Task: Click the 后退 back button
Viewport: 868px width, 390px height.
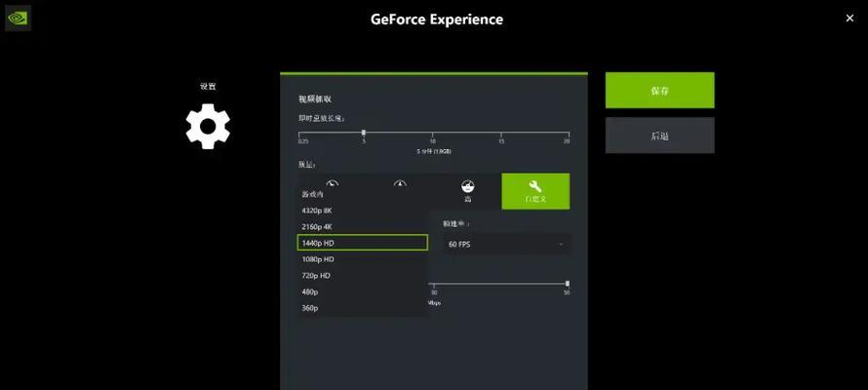Action: (x=659, y=136)
